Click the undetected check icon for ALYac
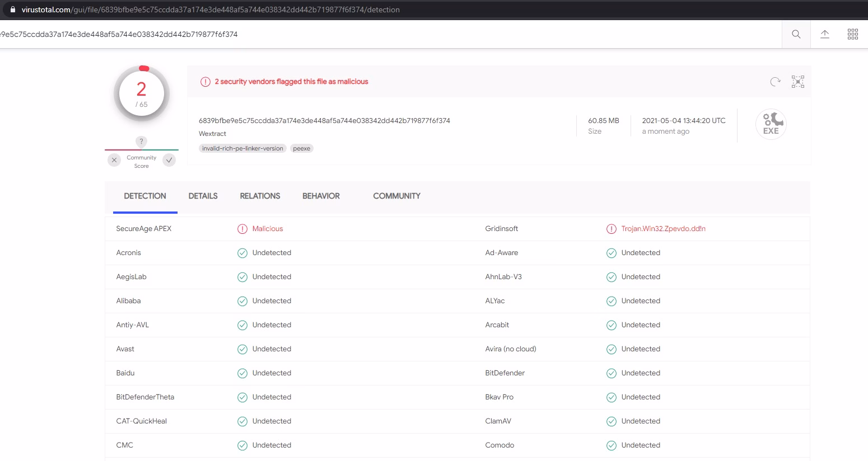Viewport: 868px width, 461px height. (612, 301)
